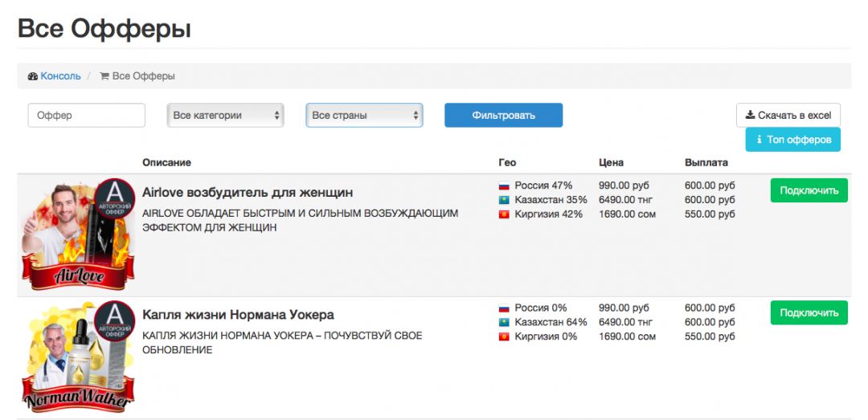The width and height of the screenshot is (868, 420).
Task: Click Kazakhstan flag in Airlove offer row
Action: point(504,200)
